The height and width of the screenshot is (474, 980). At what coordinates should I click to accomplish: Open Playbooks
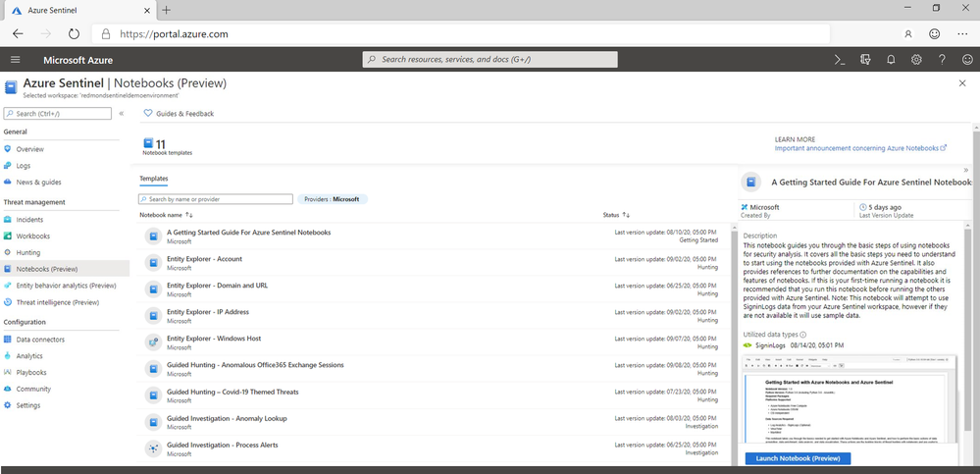click(x=31, y=372)
